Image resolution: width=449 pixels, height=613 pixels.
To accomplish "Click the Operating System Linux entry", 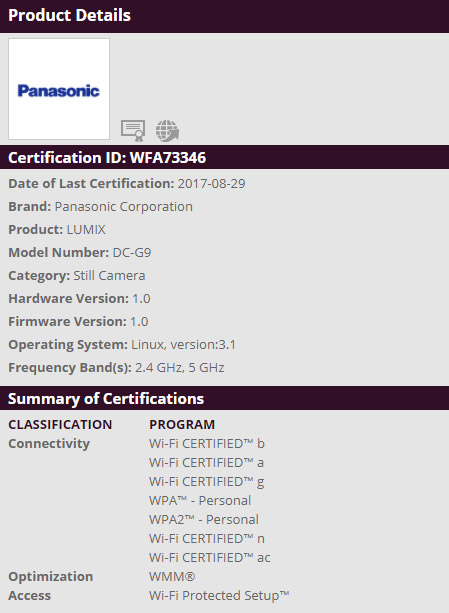I will [122, 344].
